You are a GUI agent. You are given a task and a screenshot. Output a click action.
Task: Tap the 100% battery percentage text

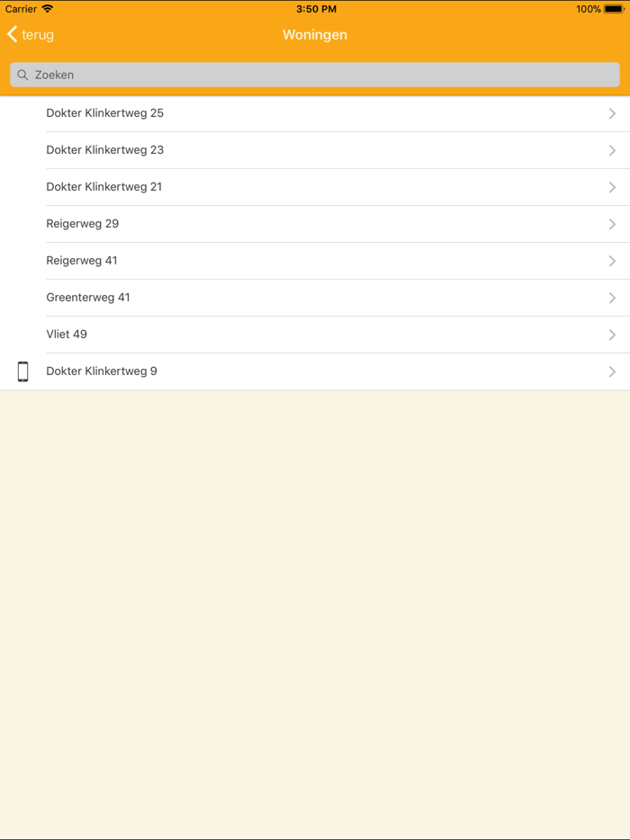click(x=589, y=8)
